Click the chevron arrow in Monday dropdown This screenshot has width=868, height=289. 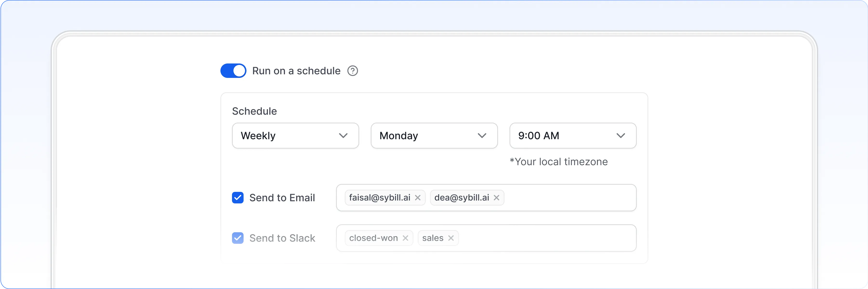[482, 136]
